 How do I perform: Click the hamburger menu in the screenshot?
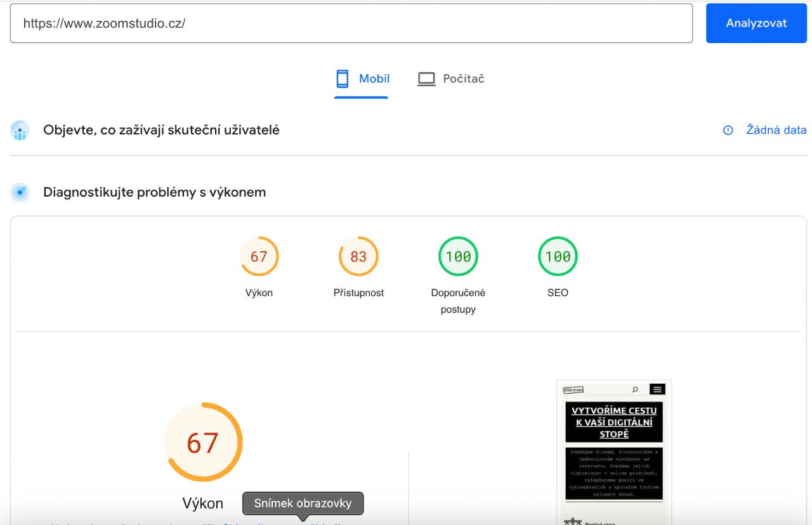tap(657, 389)
